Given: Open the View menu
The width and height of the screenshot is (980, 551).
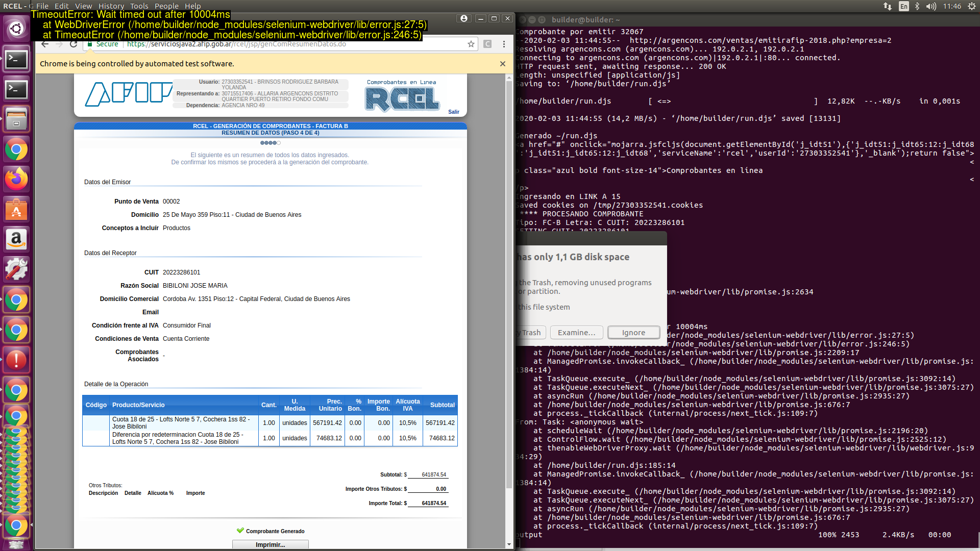Looking at the screenshot, I should (x=83, y=6).
